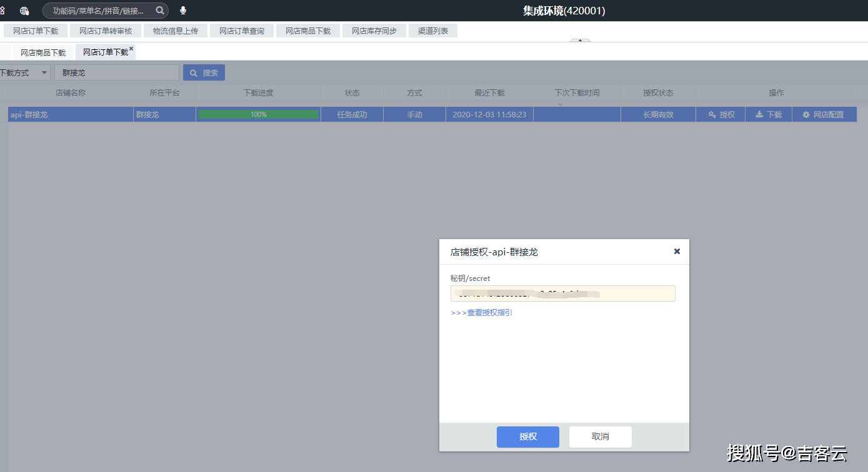Click the 秘钥/secret input field
Screen dimensions: 868x472
pos(562,293)
